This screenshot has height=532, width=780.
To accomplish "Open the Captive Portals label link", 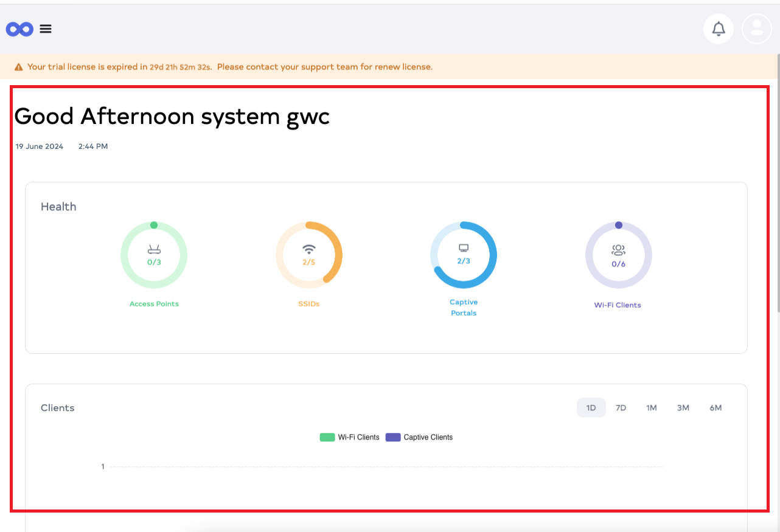I will (464, 308).
